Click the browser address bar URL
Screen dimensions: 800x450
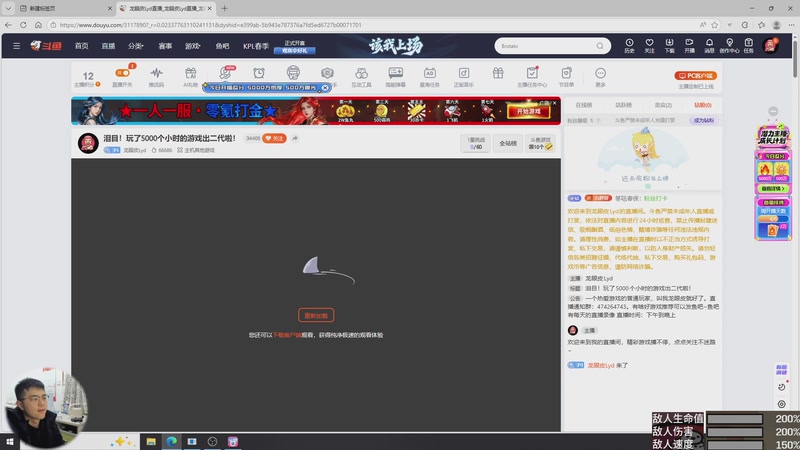pyautogui.click(x=210, y=24)
